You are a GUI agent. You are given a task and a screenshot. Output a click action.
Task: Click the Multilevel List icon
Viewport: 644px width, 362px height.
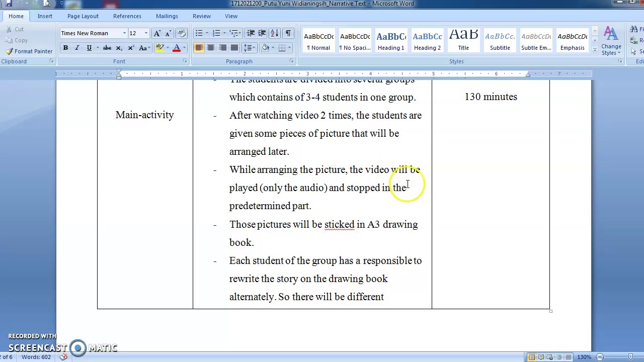[x=234, y=33]
